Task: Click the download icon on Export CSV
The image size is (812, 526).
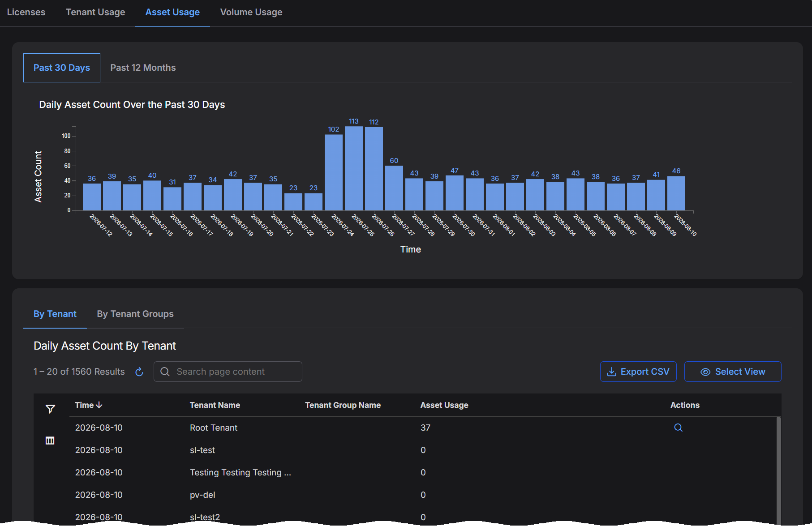Action: point(611,372)
